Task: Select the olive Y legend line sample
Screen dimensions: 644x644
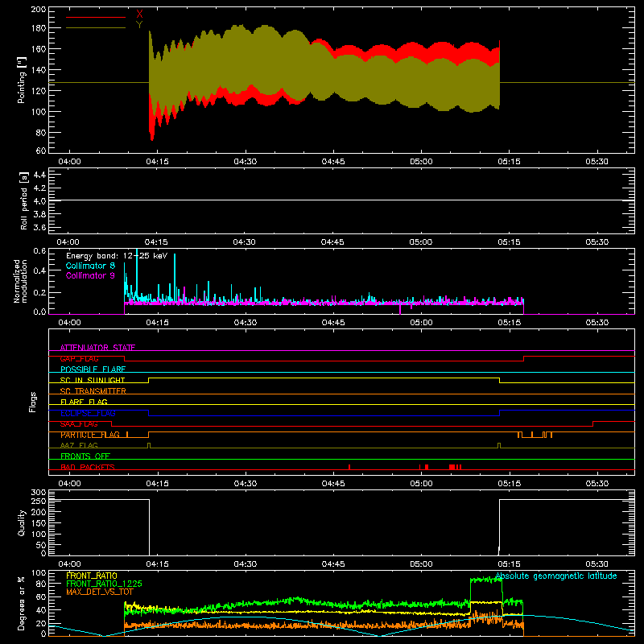Action: (x=96, y=28)
